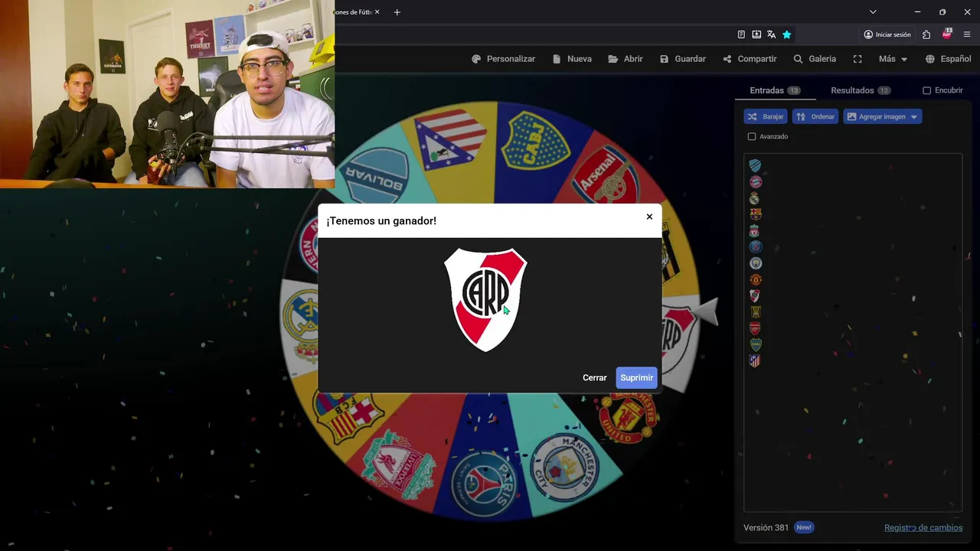Select the Real Madrid logo in the entries list
The width and height of the screenshot is (980, 551).
pos(755,198)
